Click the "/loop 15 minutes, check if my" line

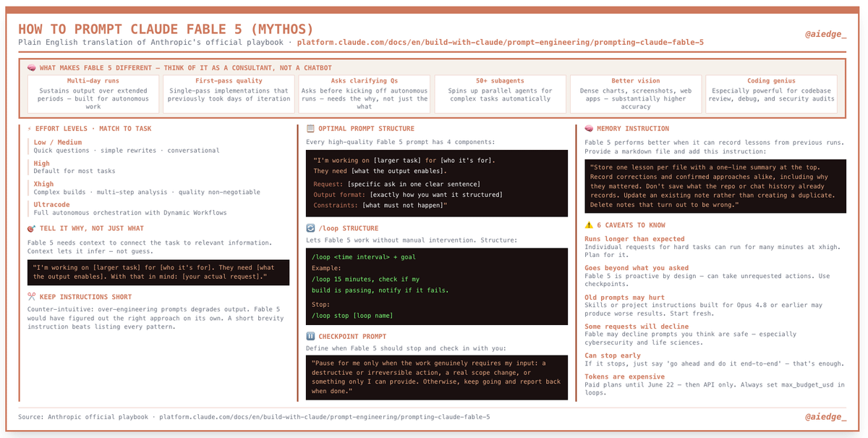pos(365,279)
